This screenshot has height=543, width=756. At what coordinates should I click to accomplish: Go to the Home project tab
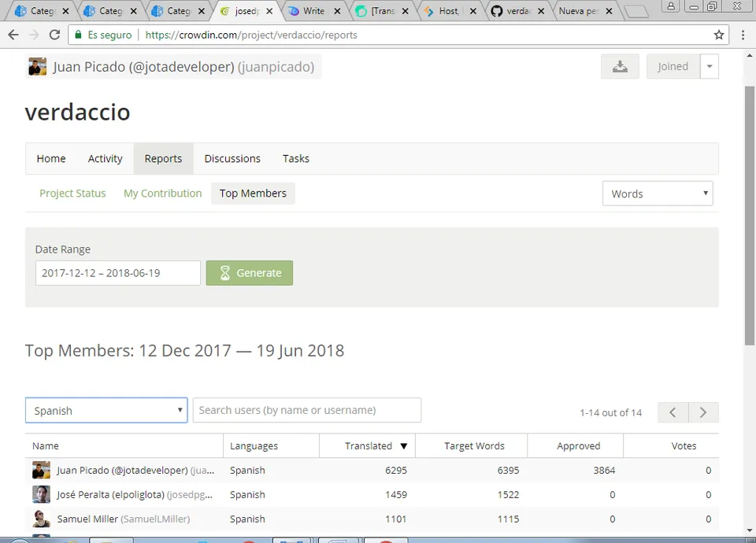point(51,158)
